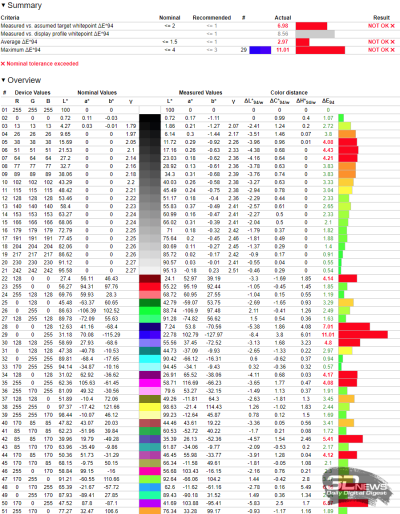
Task: Click the red ΔE bar in row 29
Action: tap(363, 335)
